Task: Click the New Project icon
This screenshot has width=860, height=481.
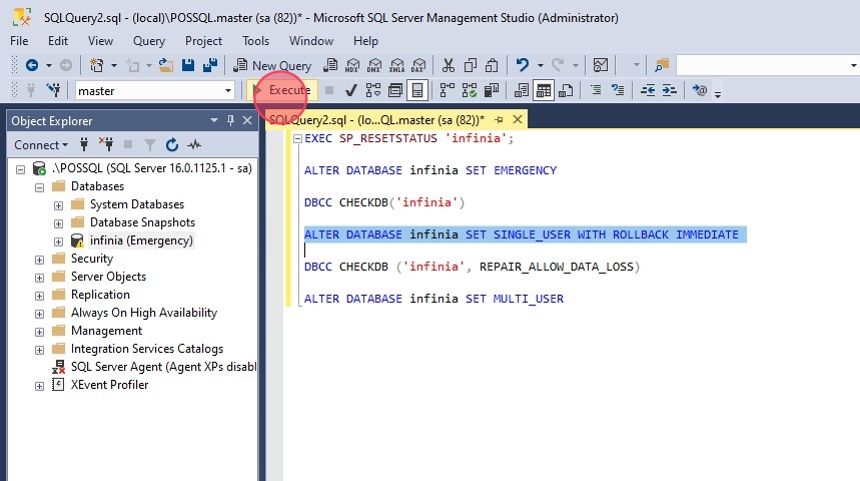Action: pyautogui.click(x=97, y=66)
